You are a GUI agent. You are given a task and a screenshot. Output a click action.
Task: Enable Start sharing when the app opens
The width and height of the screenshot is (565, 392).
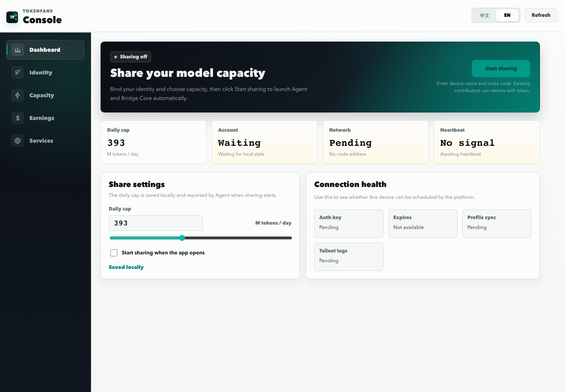114,253
